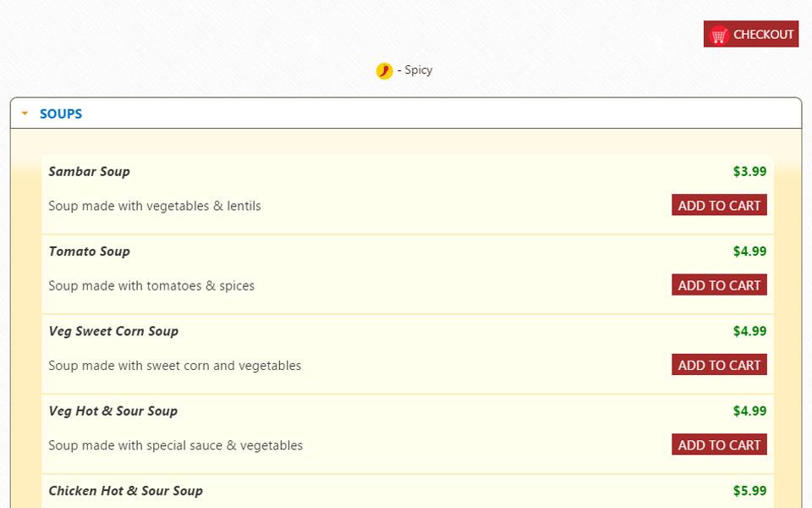Collapse the Soups section arrow
812x508 pixels.
click(25, 113)
